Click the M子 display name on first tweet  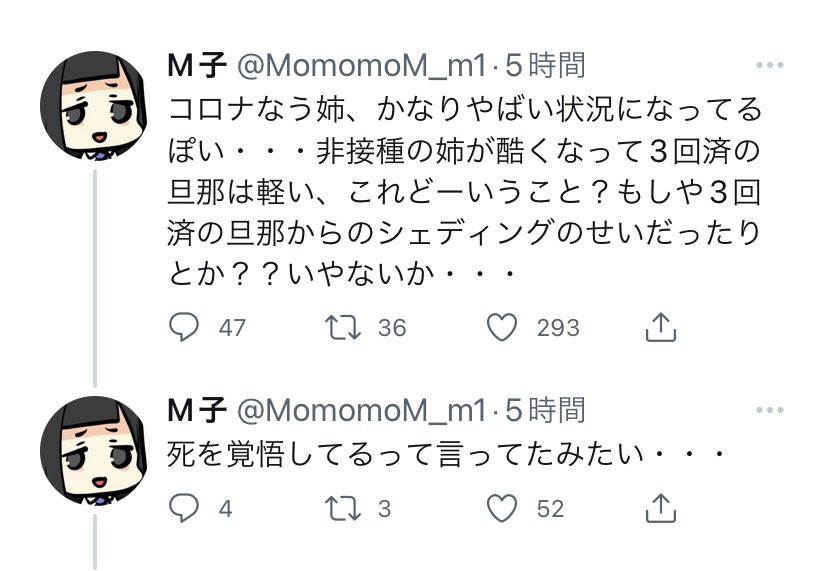click(x=197, y=65)
